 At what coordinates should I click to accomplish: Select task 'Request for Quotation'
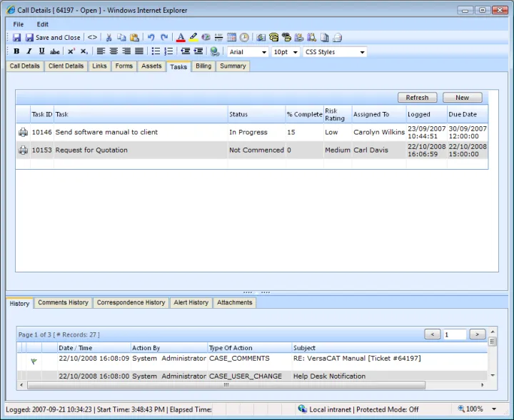point(91,150)
